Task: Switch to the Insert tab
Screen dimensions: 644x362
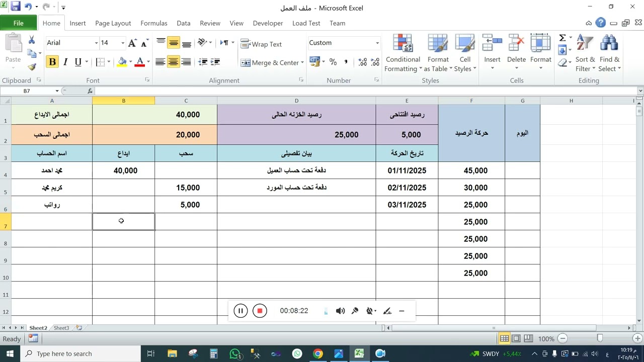Action: pos(77,23)
